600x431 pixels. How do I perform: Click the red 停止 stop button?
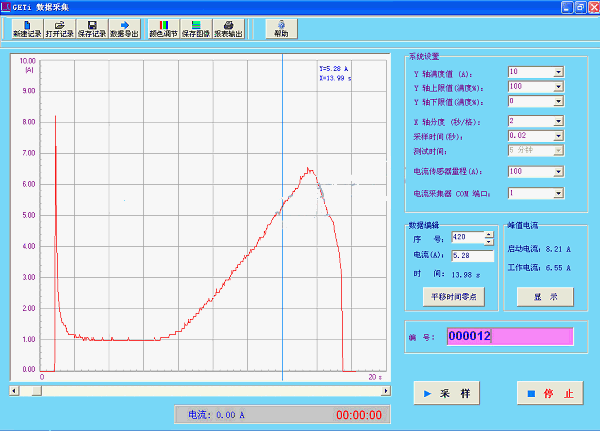(x=549, y=393)
